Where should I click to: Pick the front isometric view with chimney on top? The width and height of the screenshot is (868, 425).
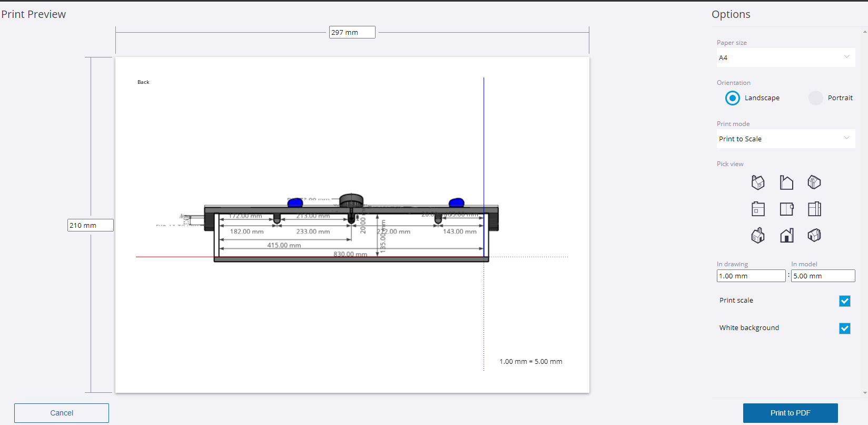[x=758, y=235]
